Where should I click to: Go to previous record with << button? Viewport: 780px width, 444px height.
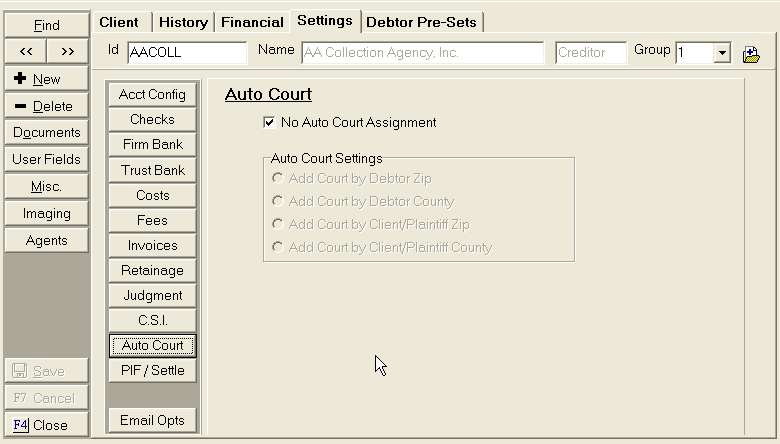[25, 52]
